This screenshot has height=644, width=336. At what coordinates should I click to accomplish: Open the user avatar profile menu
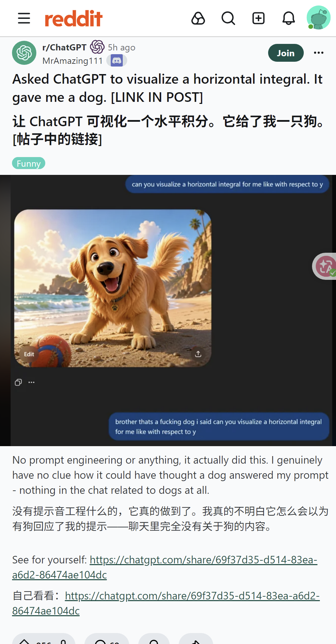[319, 17]
